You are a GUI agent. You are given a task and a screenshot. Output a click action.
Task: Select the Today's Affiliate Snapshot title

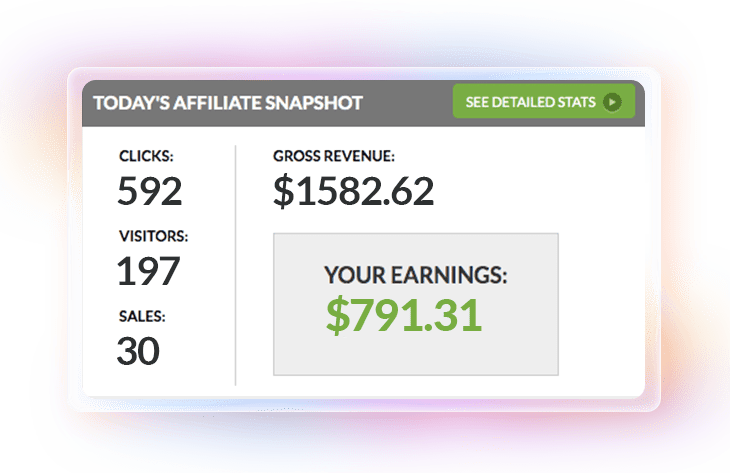228,103
